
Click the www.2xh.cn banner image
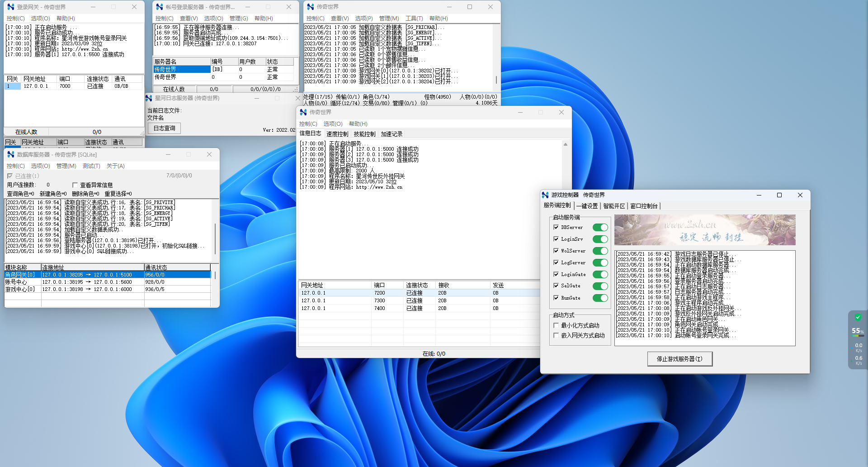tap(704, 230)
